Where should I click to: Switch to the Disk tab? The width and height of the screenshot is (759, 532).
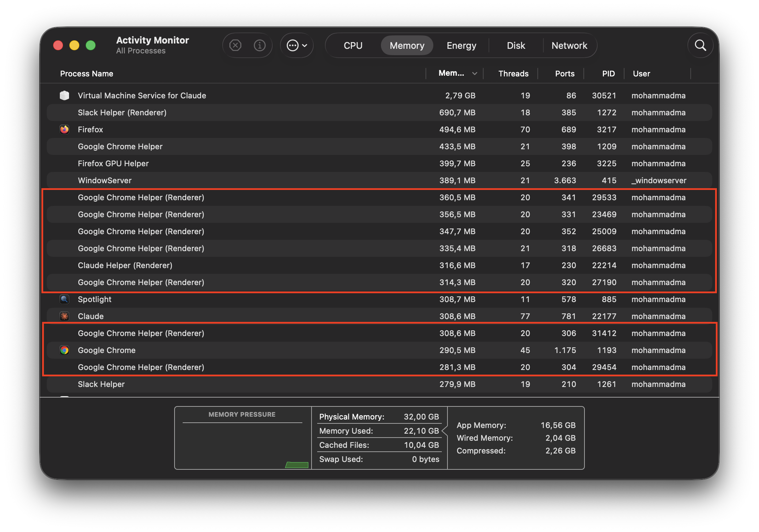point(516,46)
